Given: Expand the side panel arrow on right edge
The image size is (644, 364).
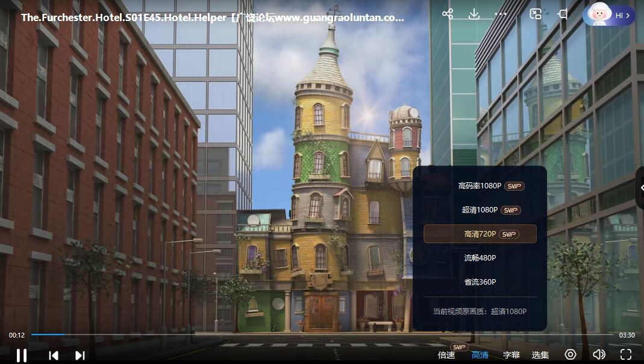Looking at the screenshot, I should [x=641, y=188].
